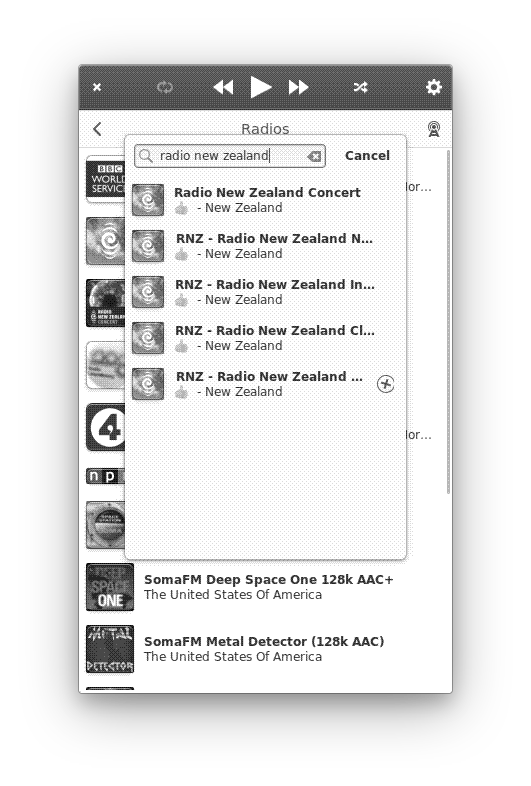The width and height of the screenshot is (531, 786).
Task: Open the settings gear
Action: (x=434, y=87)
